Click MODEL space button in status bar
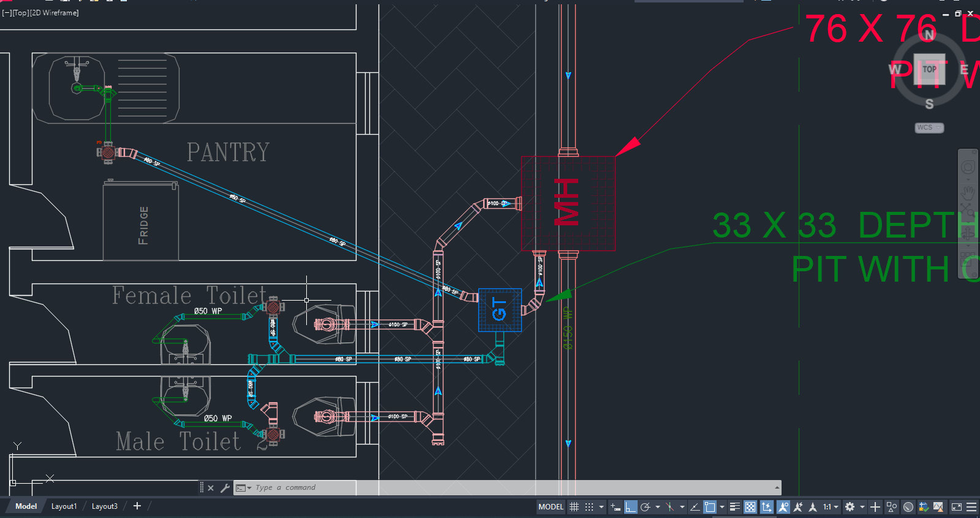The height and width of the screenshot is (518, 980). pos(551,507)
